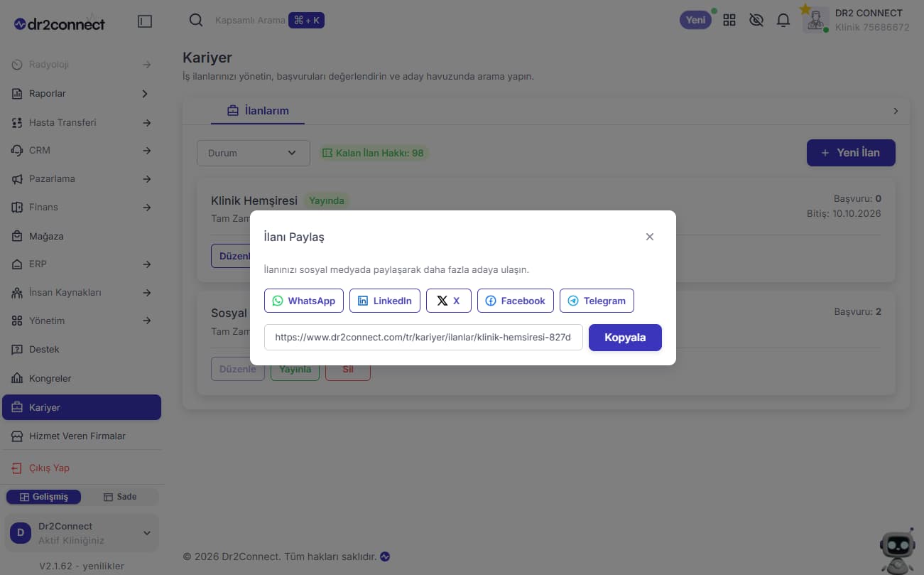Toggle the crossed-eye privacy visibility icon
The image size is (924, 575).
point(756,20)
